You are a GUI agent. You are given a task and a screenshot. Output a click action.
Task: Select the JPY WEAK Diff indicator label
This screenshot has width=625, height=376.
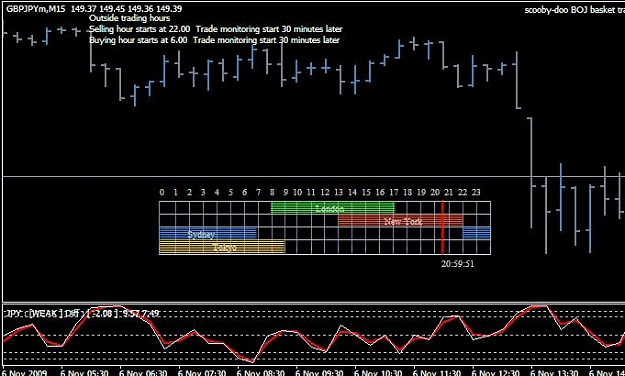pos(82,313)
